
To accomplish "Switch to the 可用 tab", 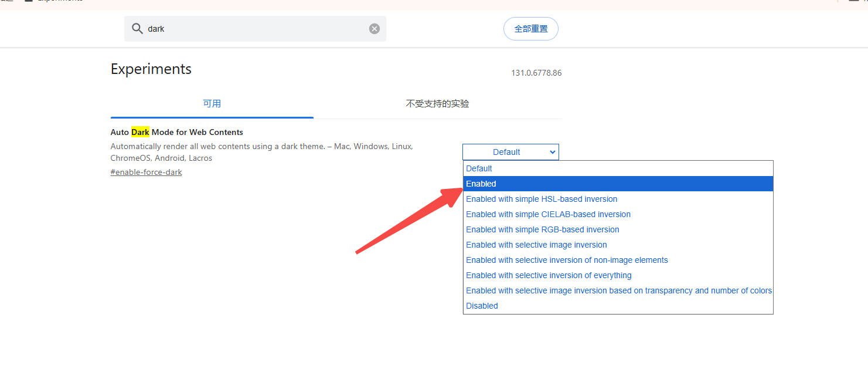I will coord(212,104).
